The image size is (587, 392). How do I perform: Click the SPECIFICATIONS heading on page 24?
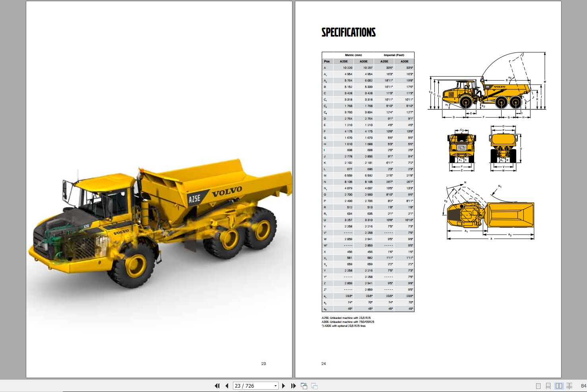[x=349, y=32]
